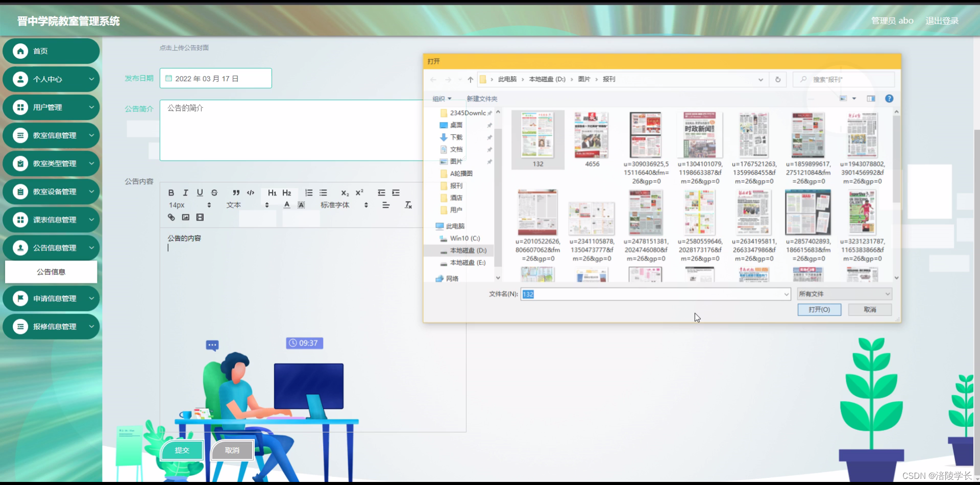
Task: Toggle strikethrough formatting
Action: coord(214,192)
